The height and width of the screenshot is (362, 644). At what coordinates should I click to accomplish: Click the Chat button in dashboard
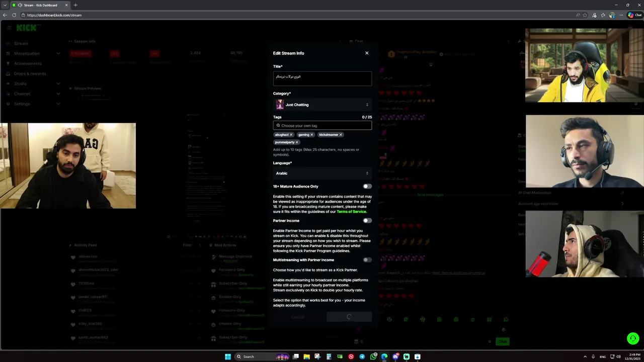click(x=502, y=341)
